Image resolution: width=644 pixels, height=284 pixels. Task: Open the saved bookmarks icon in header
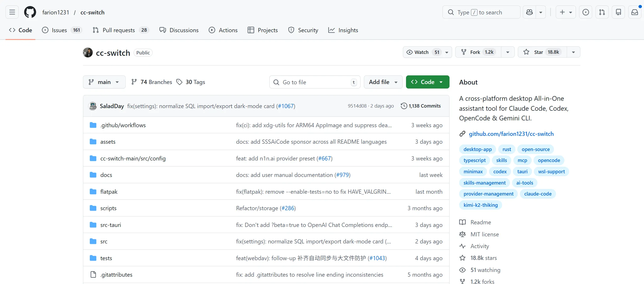click(x=618, y=12)
